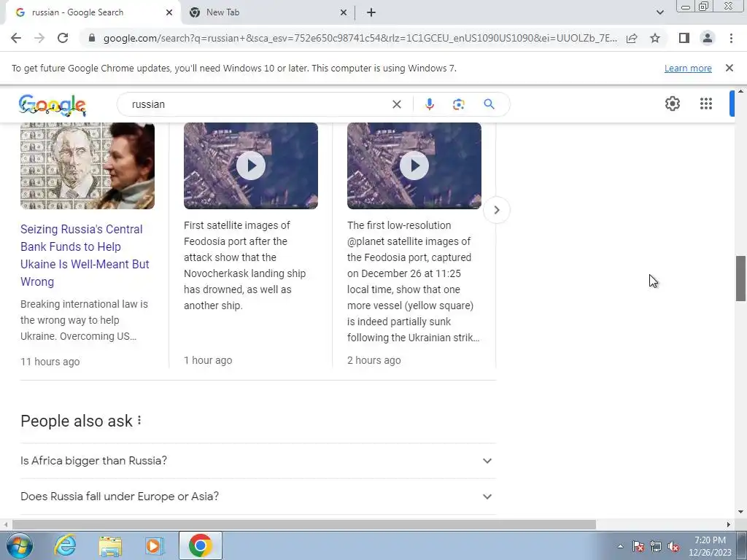Image resolution: width=747 pixels, height=560 pixels.
Task: Play the Novocherkask landing ship video
Action: pyautogui.click(x=251, y=166)
